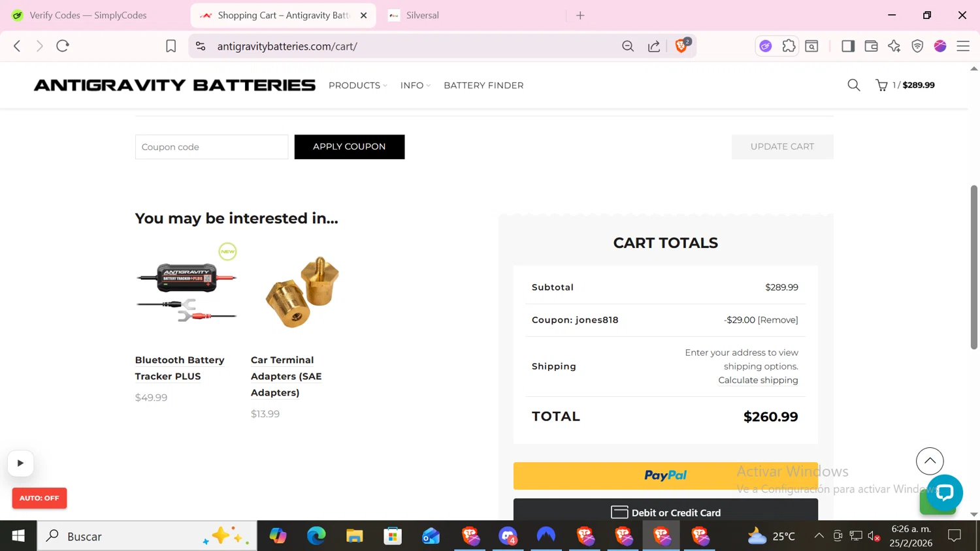Click the Coupon code input field

click(x=211, y=147)
